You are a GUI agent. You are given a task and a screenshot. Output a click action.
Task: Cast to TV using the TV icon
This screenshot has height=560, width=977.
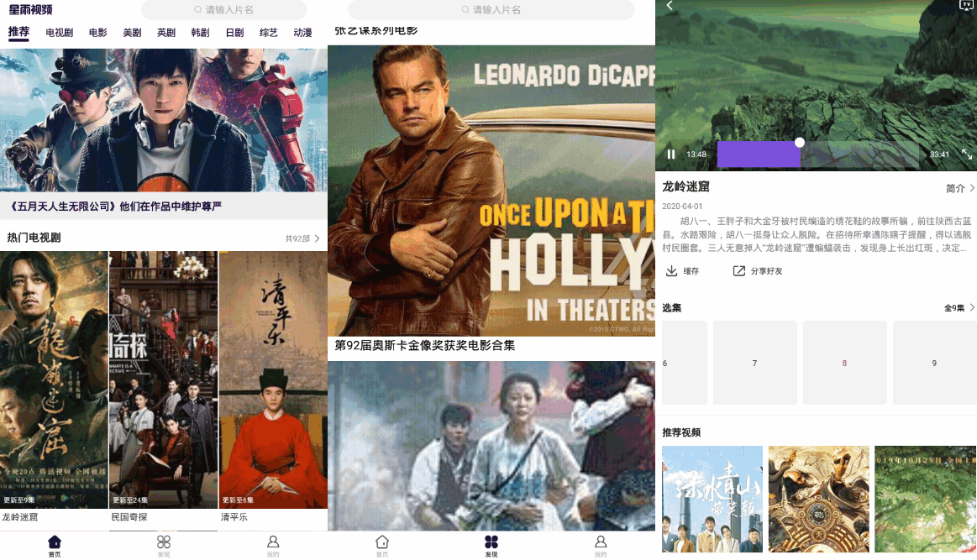click(966, 5)
